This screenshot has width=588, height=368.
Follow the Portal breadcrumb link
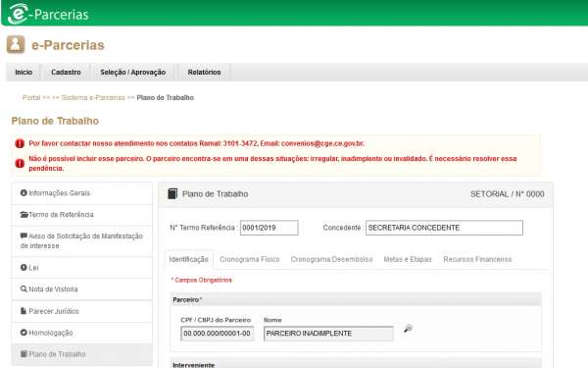tap(31, 97)
